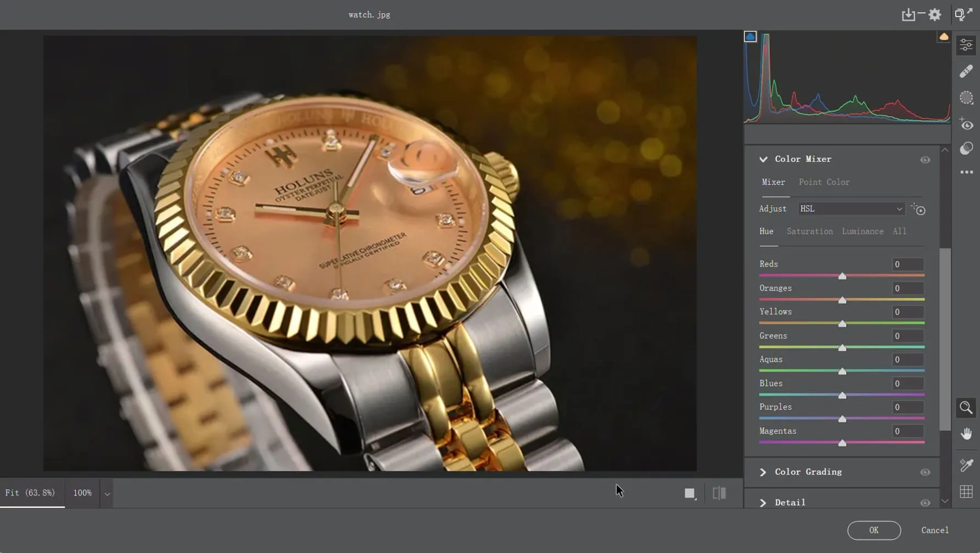Screen dimensions: 980x553
Task: Click the Cancel button
Action: (934, 530)
